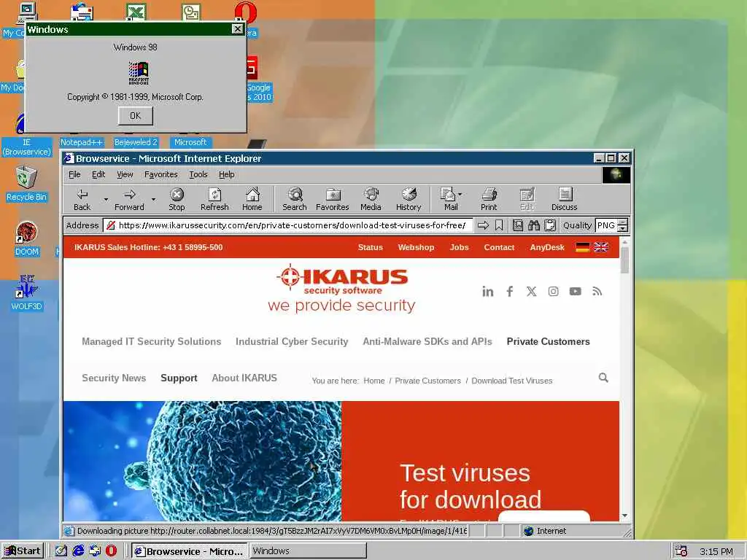Open the Help menu
Screen dimensions: 747x560
tap(227, 174)
